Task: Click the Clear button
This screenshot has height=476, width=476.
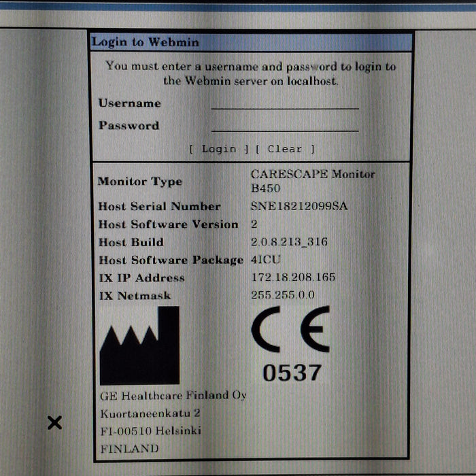Action: (285, 149)
